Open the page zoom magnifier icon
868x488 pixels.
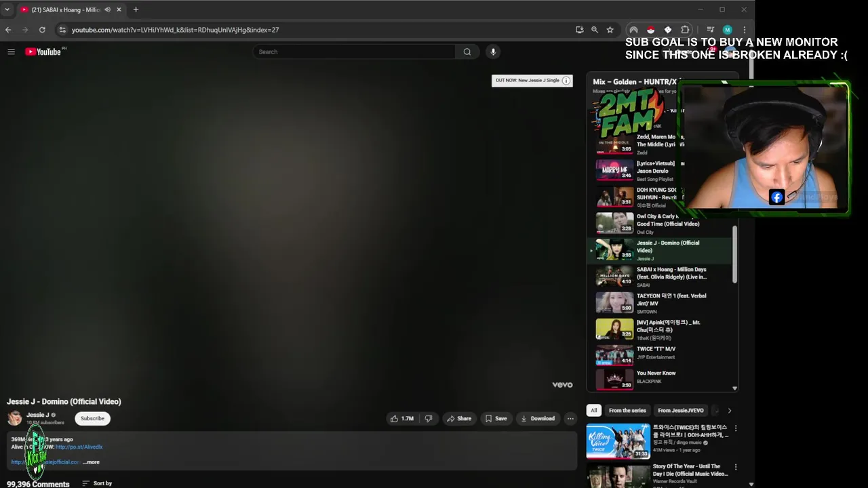pyautogui.click(x=595, y=30)
